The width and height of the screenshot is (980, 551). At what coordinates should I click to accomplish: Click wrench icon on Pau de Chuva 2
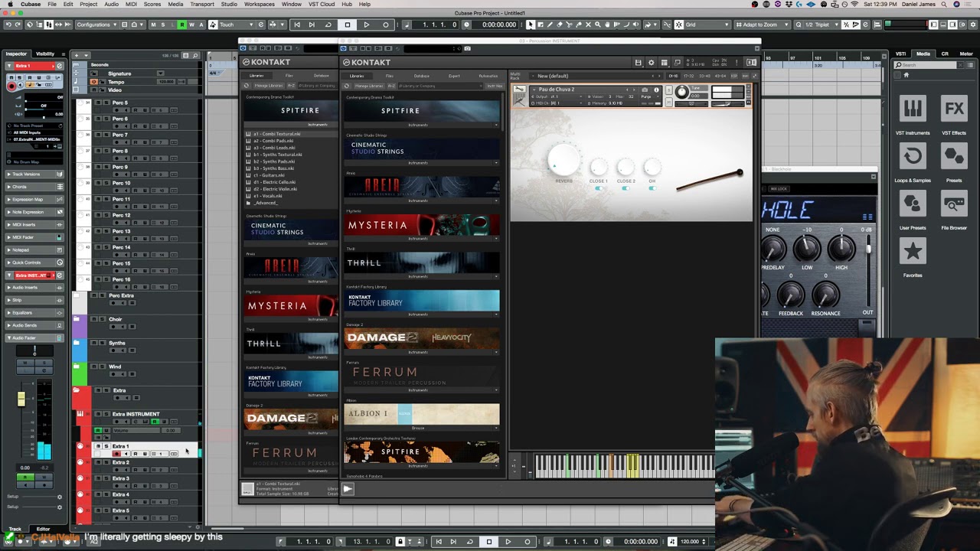click(520, 89)
